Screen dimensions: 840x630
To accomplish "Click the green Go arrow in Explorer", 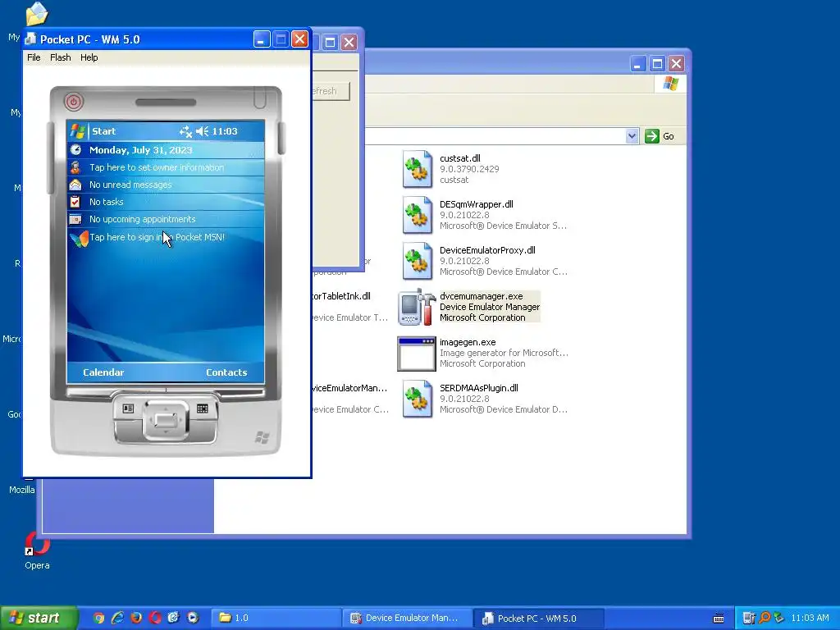I will click(x=652, y=136).
